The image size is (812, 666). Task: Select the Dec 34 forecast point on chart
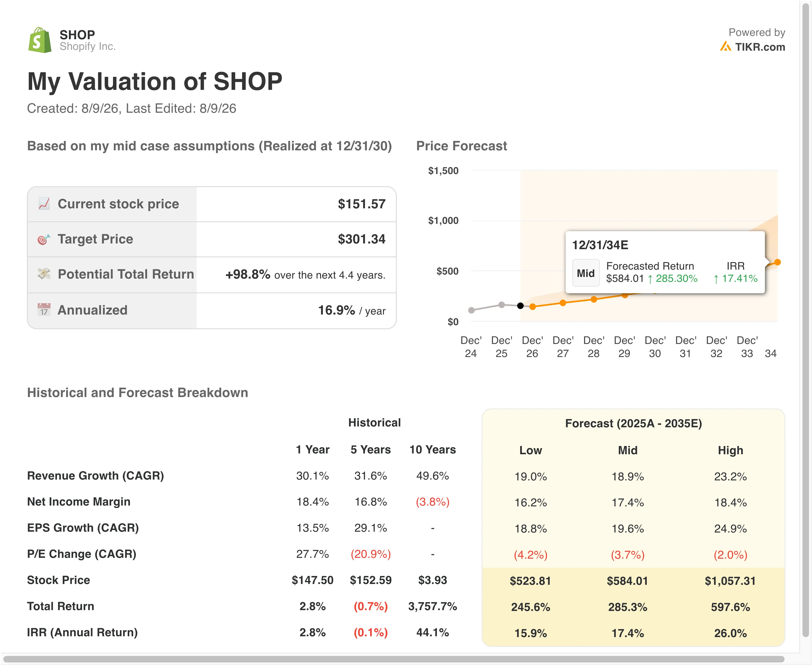click(777, 262)
